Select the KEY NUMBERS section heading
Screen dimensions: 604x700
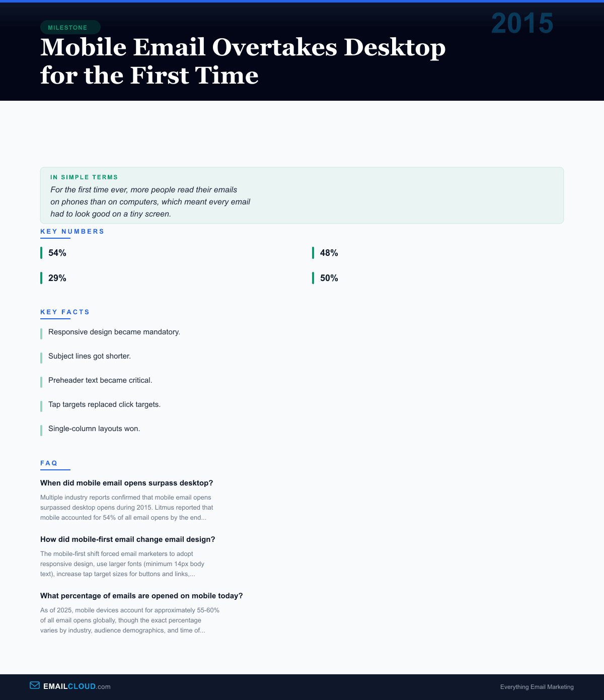72,232
